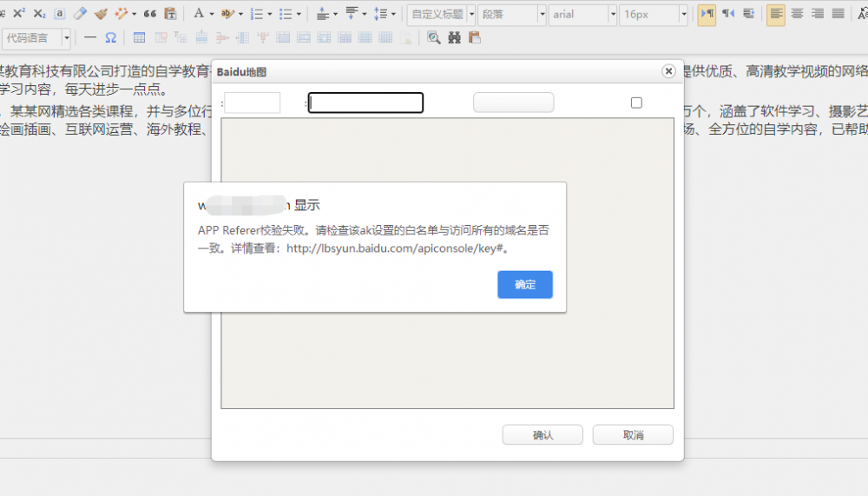The width and height of the screenshot is (868, 496).
Task: Expand the ordered list style arrow
Action: pyautogui.click(x=270, y=14)
